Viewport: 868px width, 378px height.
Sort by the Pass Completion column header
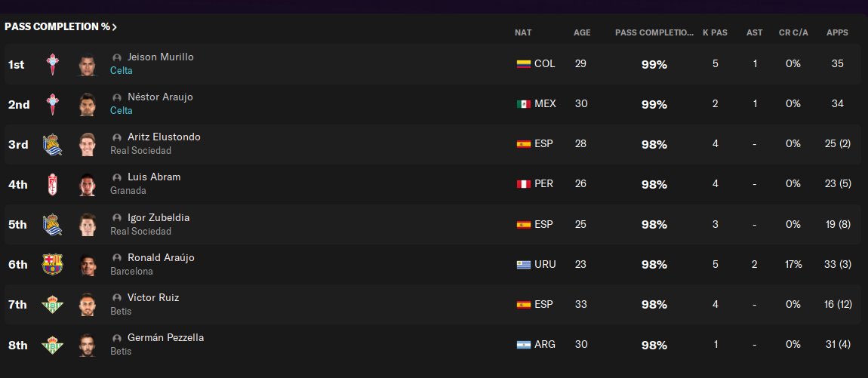(654, 33)
